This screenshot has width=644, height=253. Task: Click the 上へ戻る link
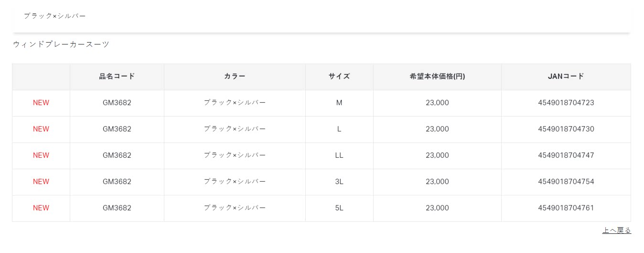pyautogui.click(x=616, y=231)
